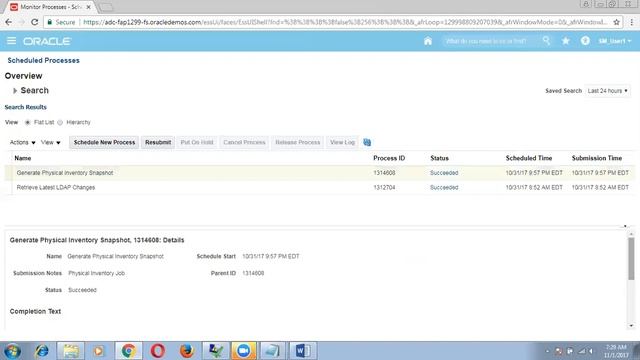Screen dimensions: 640x360
Task: Open the Windows Start menu
Action: pos(12,351)
